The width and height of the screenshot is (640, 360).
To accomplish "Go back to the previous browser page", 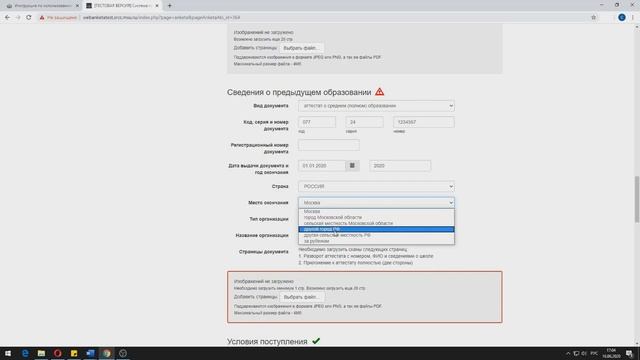I will tap(7, 18).
